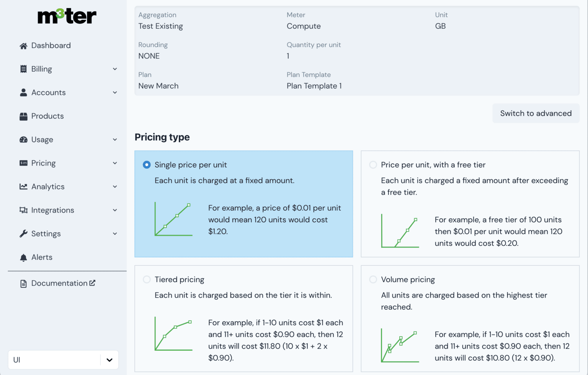Click the Alerts bell icon
The image size is (588, 375).
[24, 257]
